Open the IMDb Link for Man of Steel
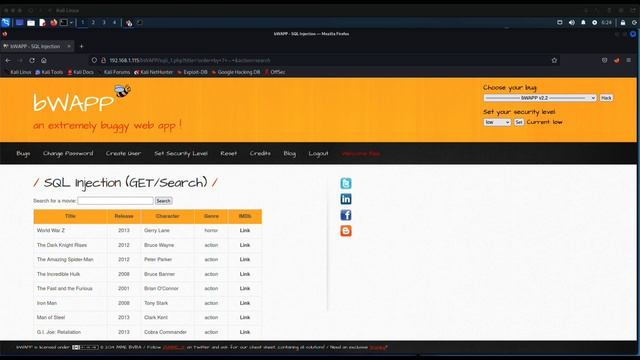Screen dimensions: 640x360 [245, 318]
